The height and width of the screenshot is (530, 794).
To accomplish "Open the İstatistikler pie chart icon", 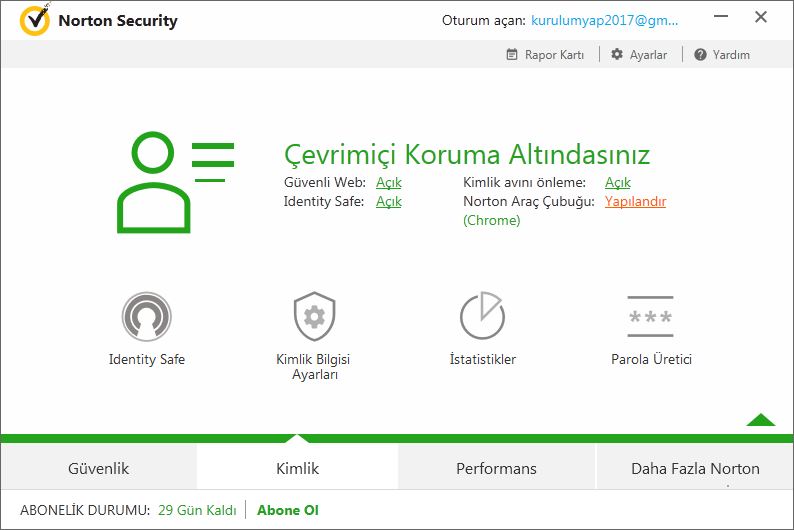I will pos(482,315).
